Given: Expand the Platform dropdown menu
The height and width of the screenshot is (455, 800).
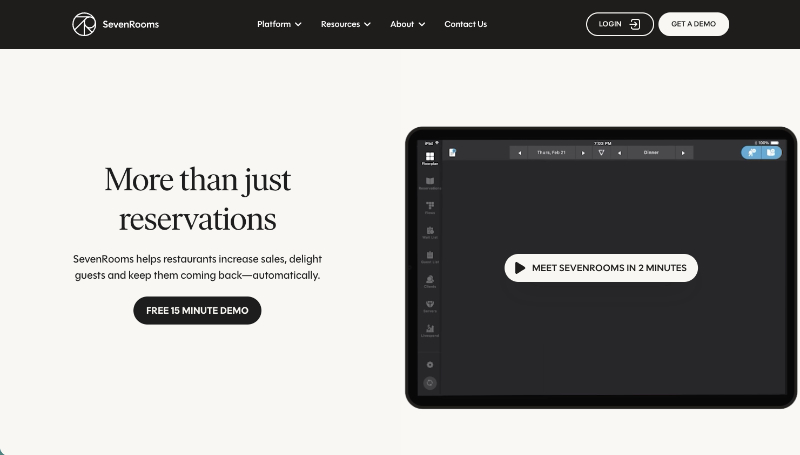Looking at the screenshot, I should click(279, 24).
